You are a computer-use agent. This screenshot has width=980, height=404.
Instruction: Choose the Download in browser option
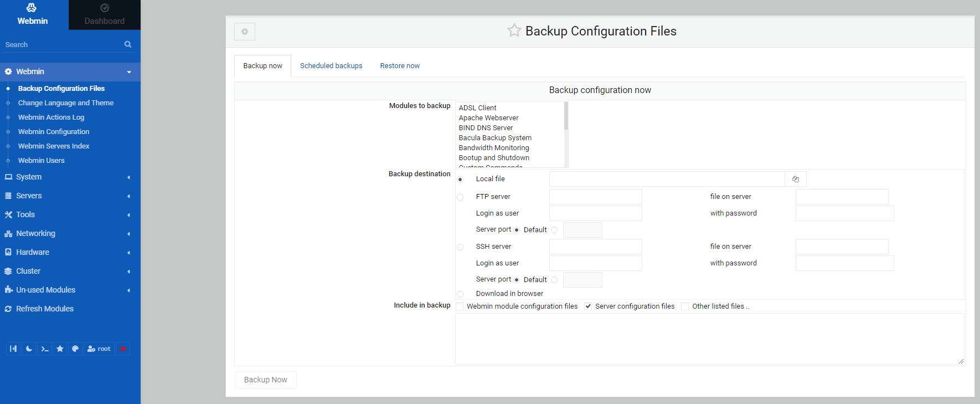[x=460, y=294]
